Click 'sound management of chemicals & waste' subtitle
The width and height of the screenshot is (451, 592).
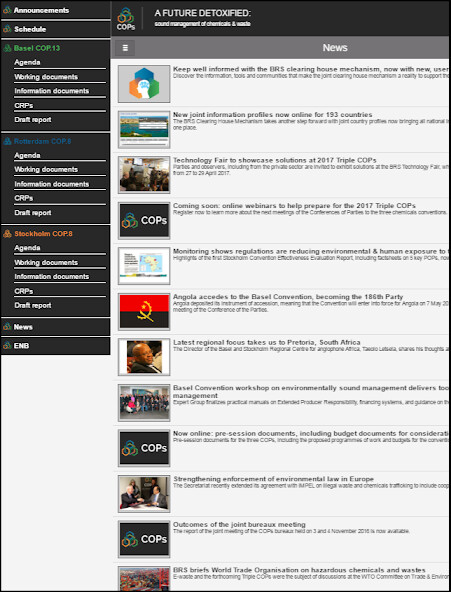point(202,24)
